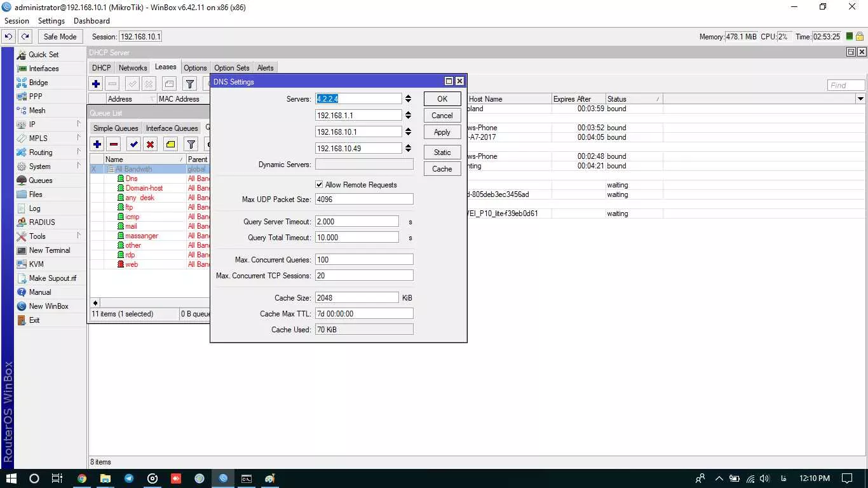Click up/down arrows next to server 4.2.2.4
Viewport: 868px width, 488px height.
point(408,98)
